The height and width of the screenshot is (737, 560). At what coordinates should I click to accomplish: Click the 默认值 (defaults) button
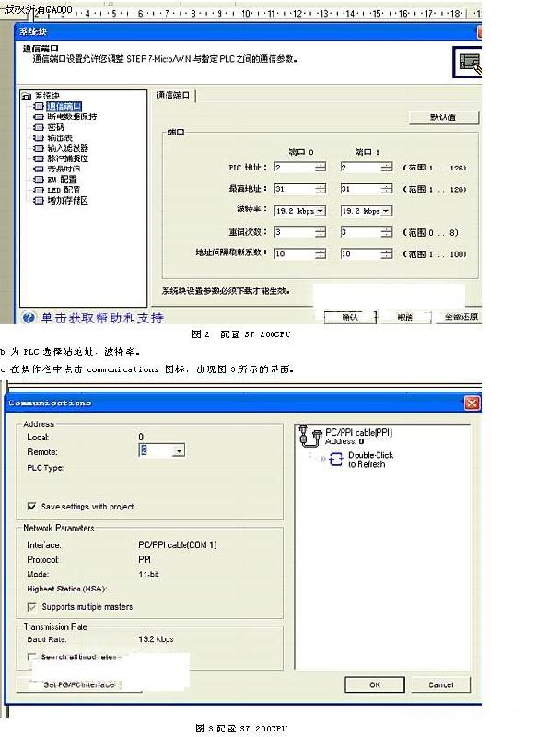[443, 118]
